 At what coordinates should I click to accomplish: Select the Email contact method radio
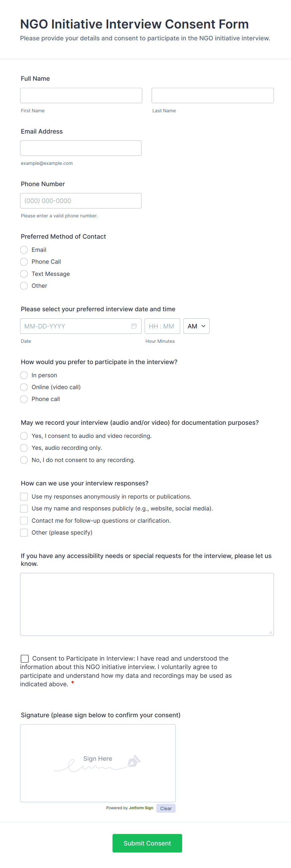click(x=24, y=250)
